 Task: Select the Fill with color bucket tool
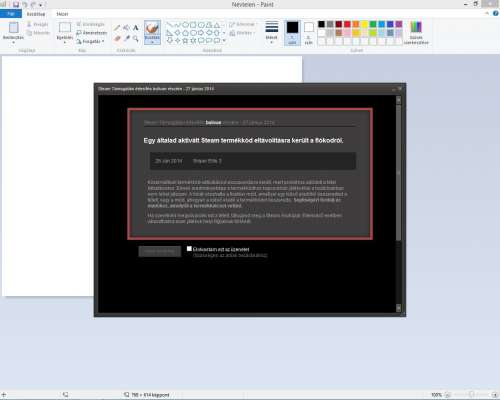126,28
